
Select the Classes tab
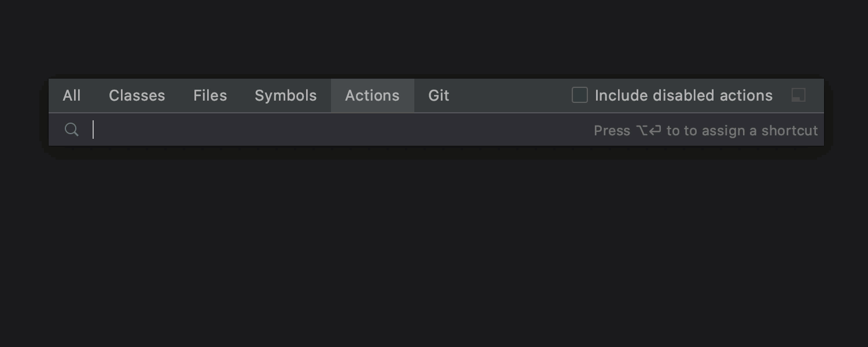(x=137, y=95)
